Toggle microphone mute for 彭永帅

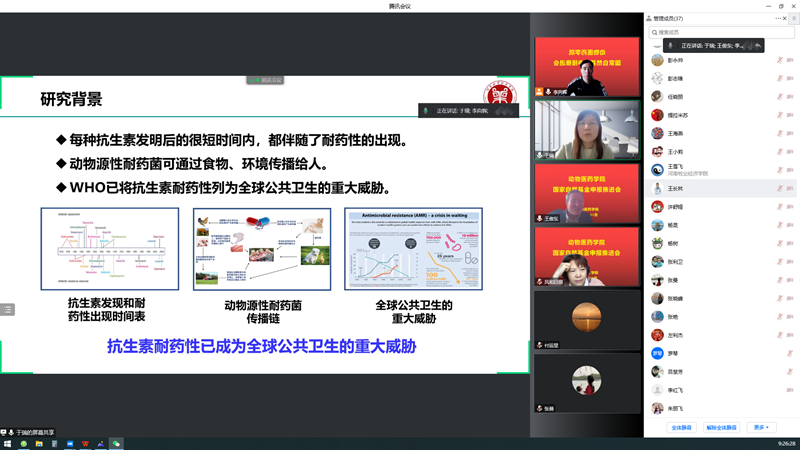pyautogui.click(x=781, y=60)
